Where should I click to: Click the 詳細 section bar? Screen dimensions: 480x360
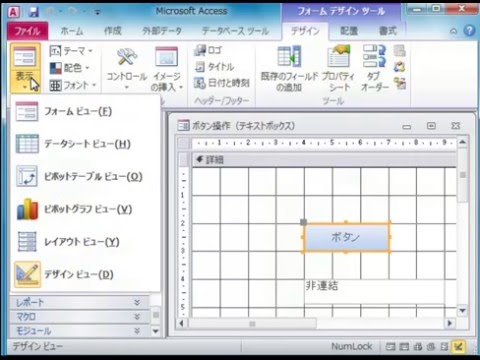pos(324,160)
